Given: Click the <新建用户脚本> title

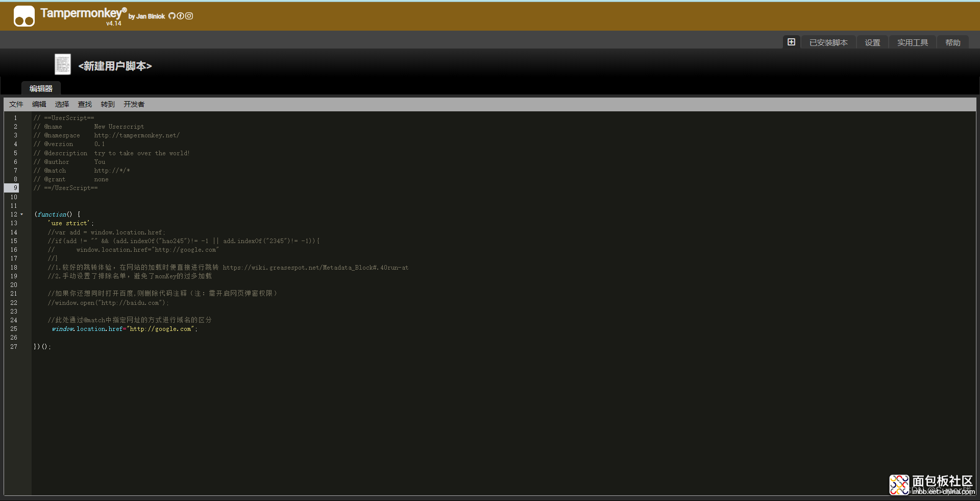Looking at the screenshot, I should (115, 66).
